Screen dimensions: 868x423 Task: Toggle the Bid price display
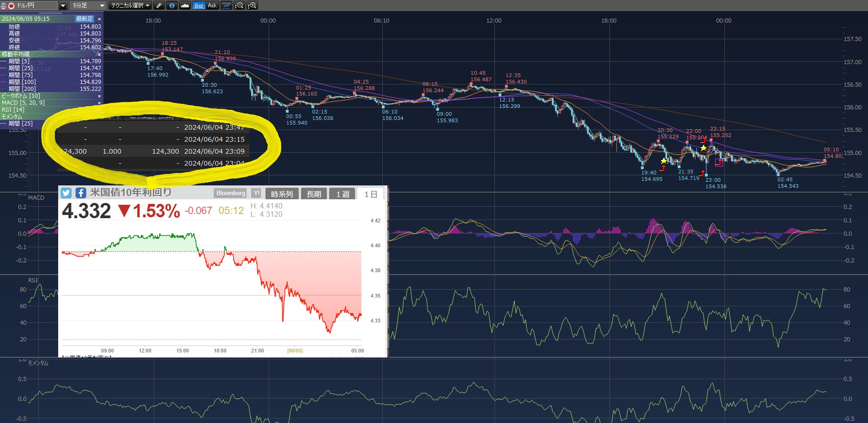point(199,6)
